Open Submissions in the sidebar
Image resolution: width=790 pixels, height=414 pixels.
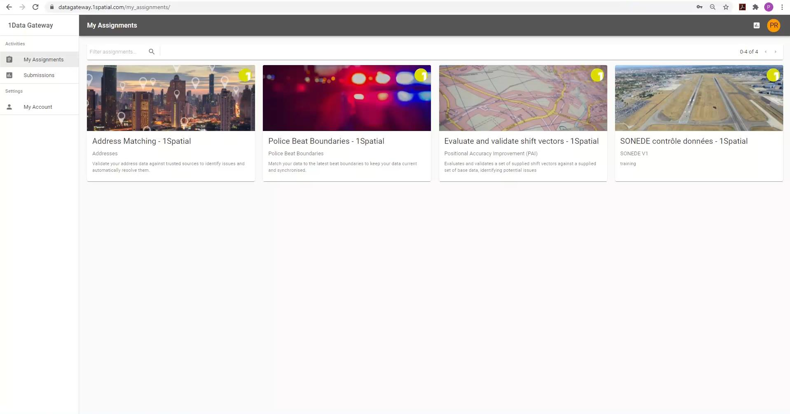click(39, 75)
